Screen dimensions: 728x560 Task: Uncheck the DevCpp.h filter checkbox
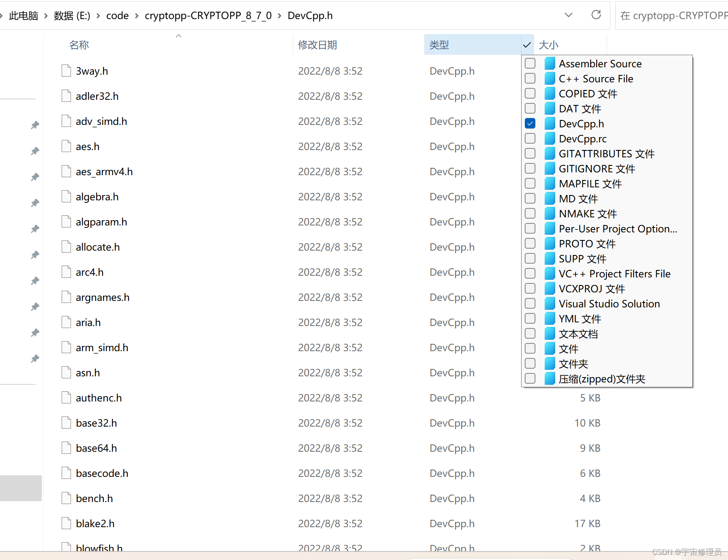pyautogui.click(x=530, y=123)
